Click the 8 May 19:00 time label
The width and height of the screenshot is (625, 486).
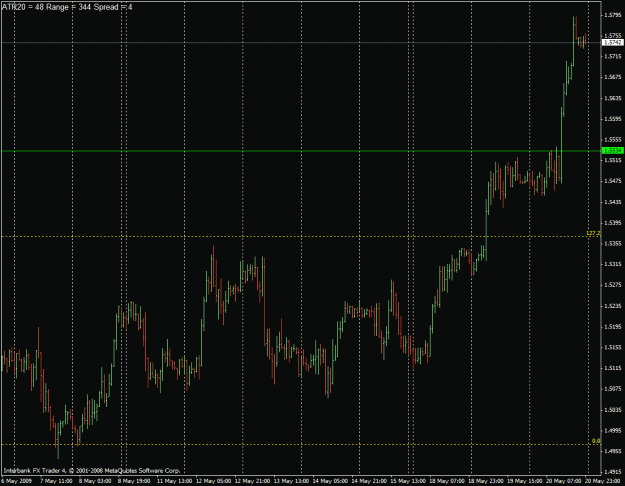point(134,481)
